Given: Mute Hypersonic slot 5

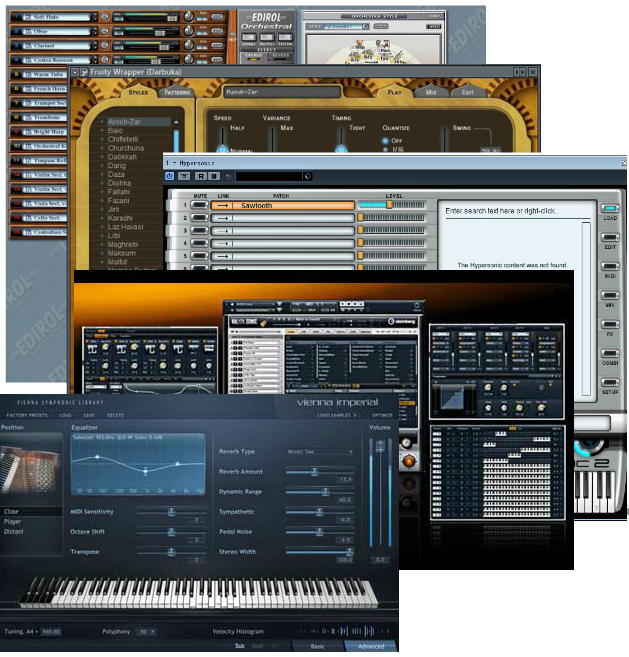Looking at the screenshot, I should [199, 256].
